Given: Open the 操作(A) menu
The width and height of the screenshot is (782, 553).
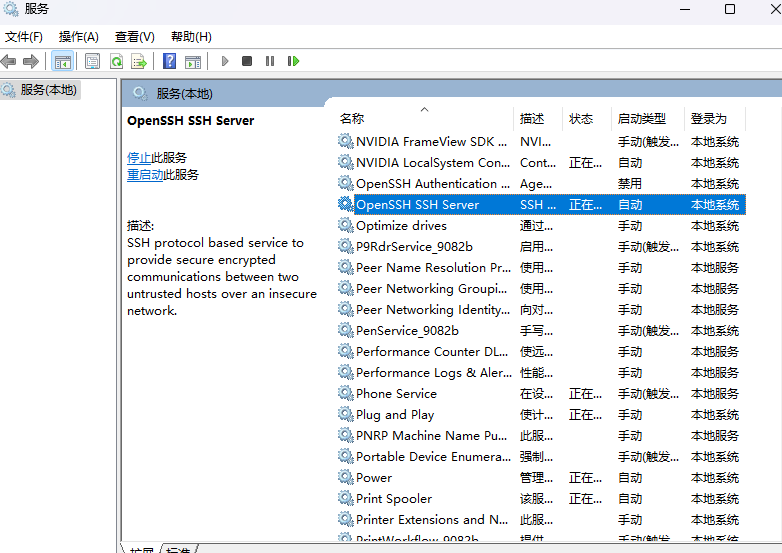Looking at the screenshot, I should click(x=78, y=37).
